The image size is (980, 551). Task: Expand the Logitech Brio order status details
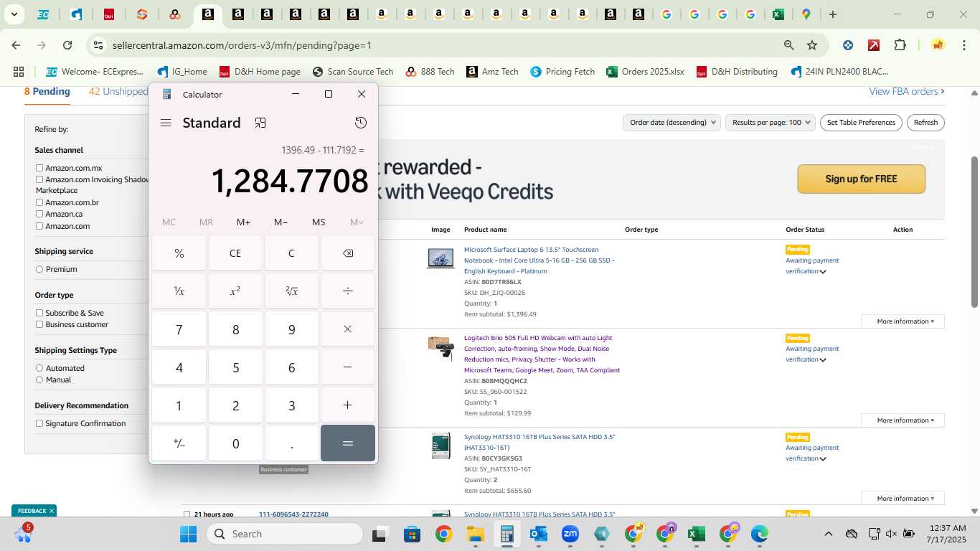823,359
